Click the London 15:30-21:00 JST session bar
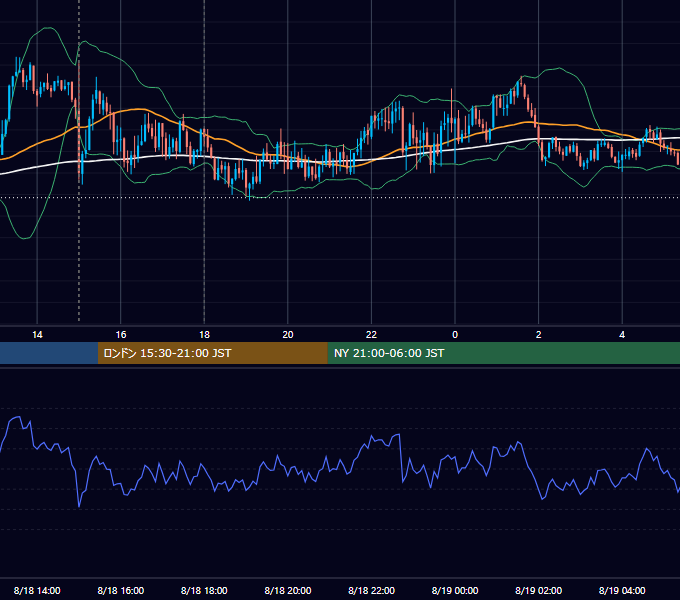The width and height of the screenshot is (680, 600). click(212, 353)
